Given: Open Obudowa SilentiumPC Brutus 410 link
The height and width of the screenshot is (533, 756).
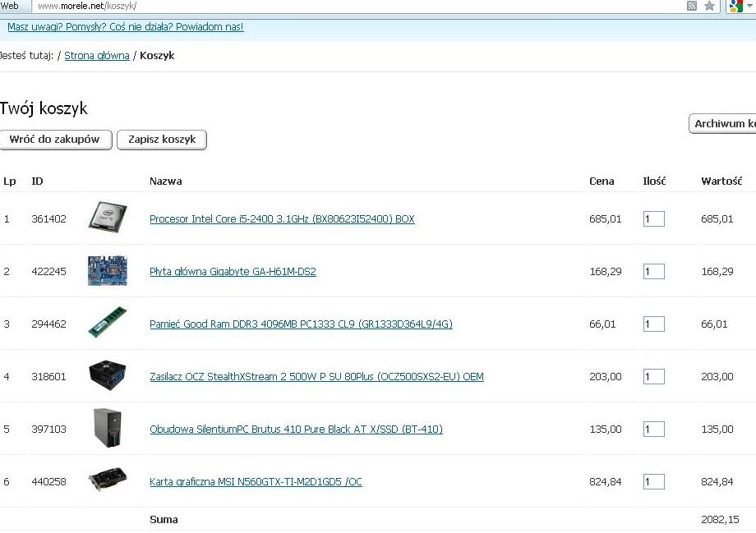Looking at the screenshot, I should click(x=296, y=429).
